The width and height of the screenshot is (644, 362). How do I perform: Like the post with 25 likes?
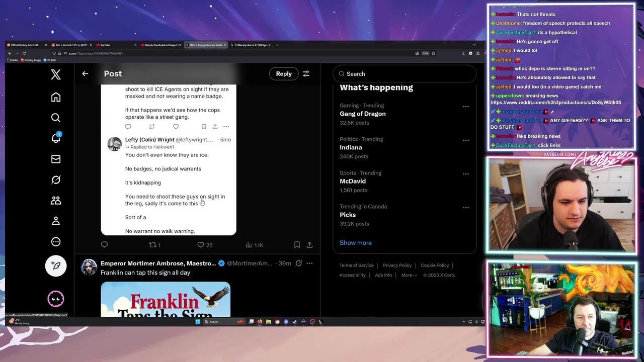click(205, 245)
